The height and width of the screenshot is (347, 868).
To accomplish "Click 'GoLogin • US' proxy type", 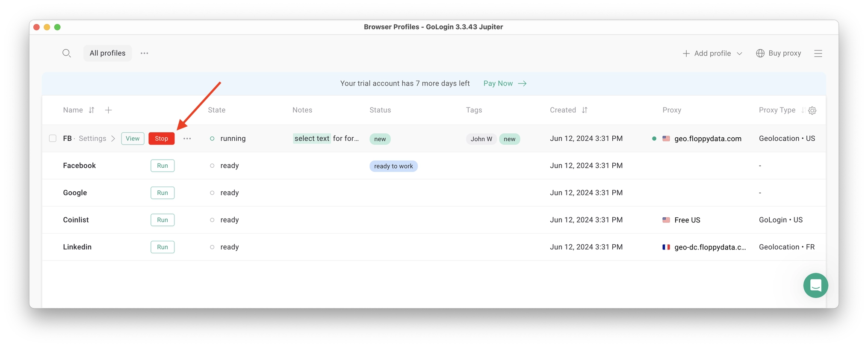I will click(x=781, y=220).
